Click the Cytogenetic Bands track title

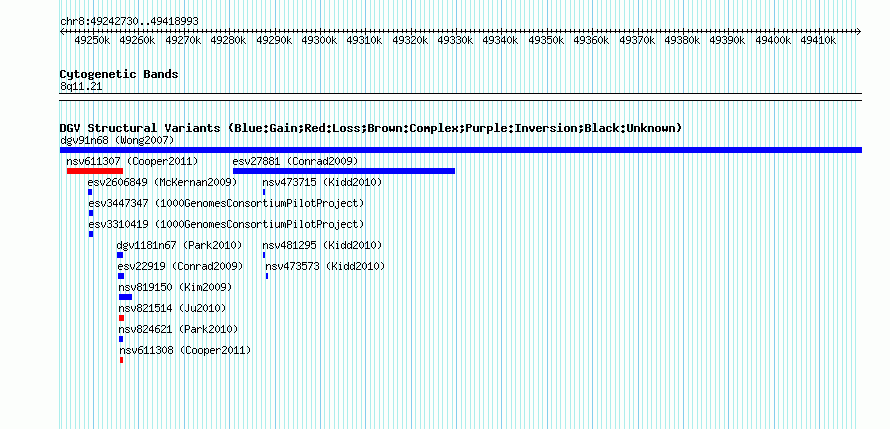[119, 74]
